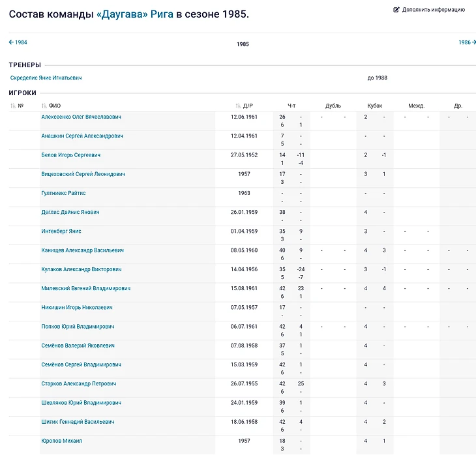The image size is (476, 459).
Task: Go to previous season 1984
Action: point(18,42)
